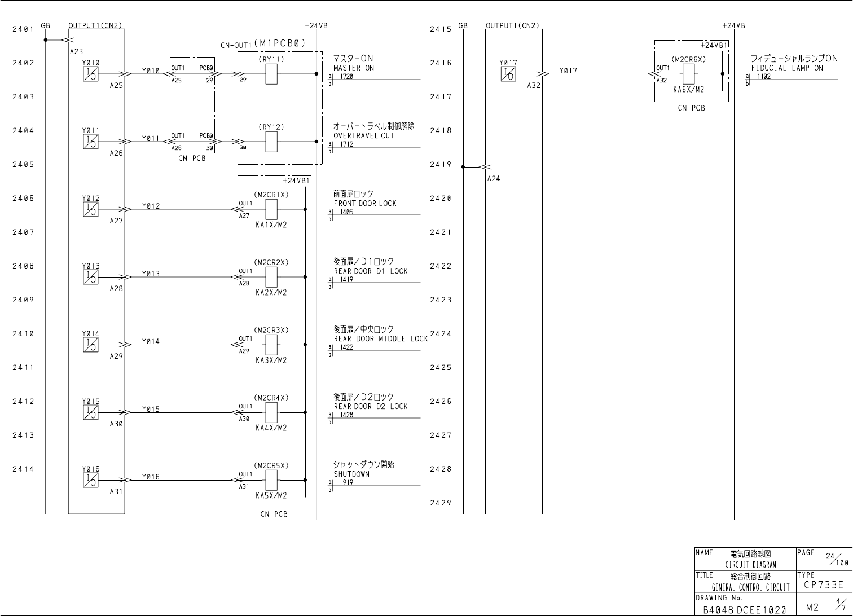Click the Y016 I/O output symbol
Image resolution: width=853 pixels, height=616 pixels.
[x=90, y=480]
